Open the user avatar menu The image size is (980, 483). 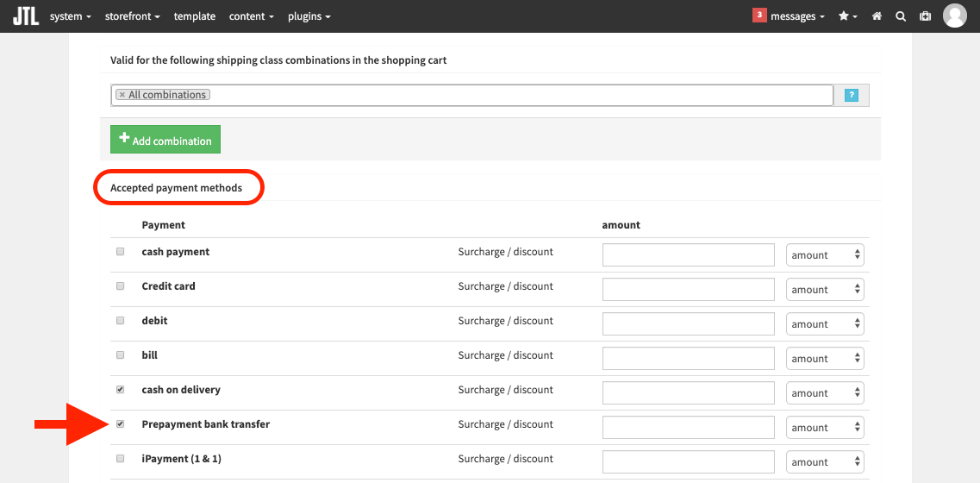click(x=954, y=16)
